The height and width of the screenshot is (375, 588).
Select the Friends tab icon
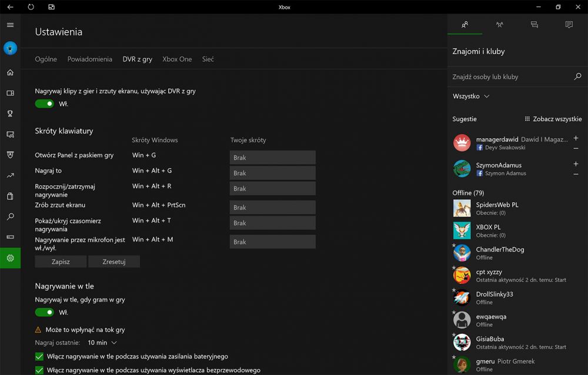(x=465, y=25)
